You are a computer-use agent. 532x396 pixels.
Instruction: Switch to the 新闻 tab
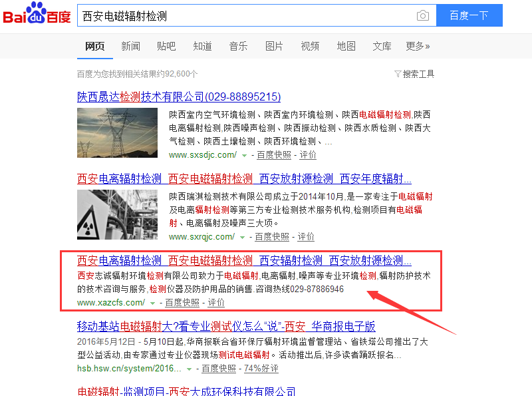click(x=130, y=46)
